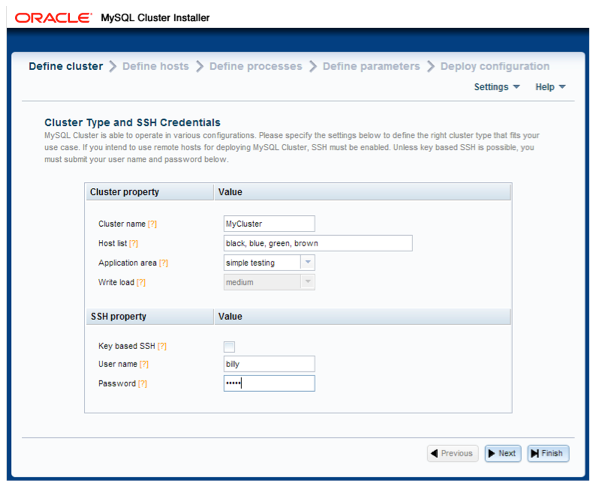This screenshot has width=596, height=489.
Task: Click the Finish button
Action: (x=548, y=454)
